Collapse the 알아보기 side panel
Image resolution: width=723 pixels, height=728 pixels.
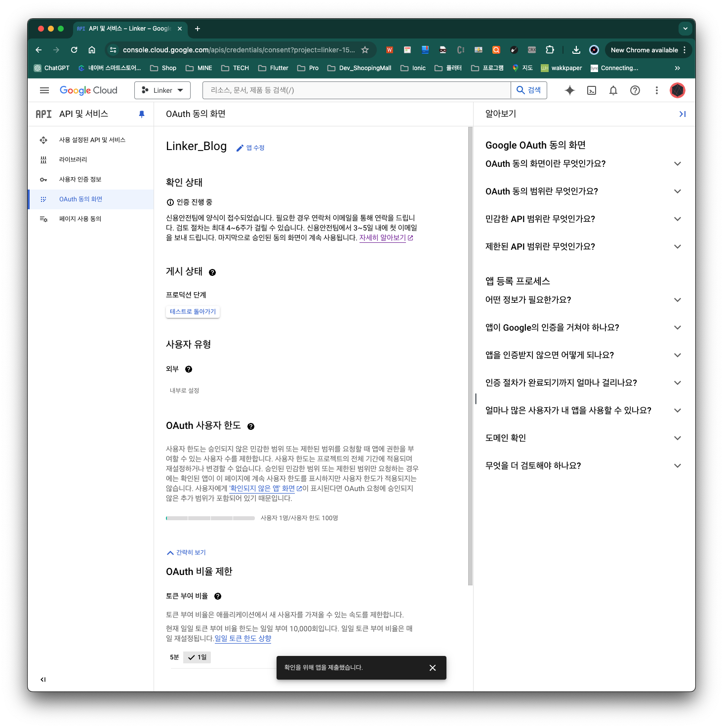682,114
